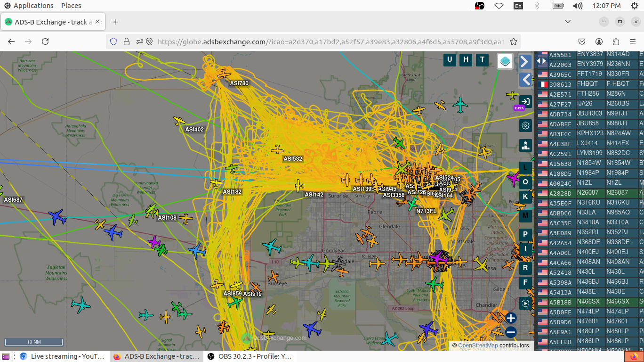
Task: Open the system power menu in top bar
Action: click(x=634, y=6)
